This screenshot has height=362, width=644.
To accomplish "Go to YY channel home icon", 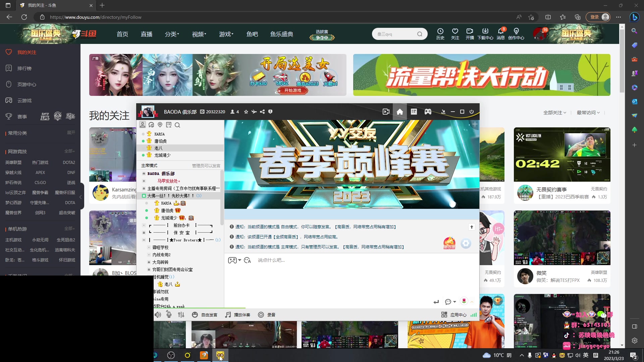I will tap(400, 112).
